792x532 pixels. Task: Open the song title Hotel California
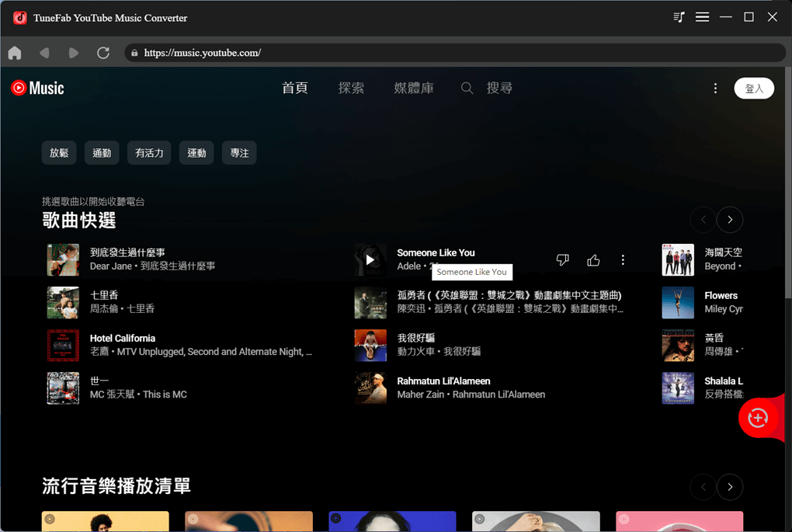click(123, 338)
